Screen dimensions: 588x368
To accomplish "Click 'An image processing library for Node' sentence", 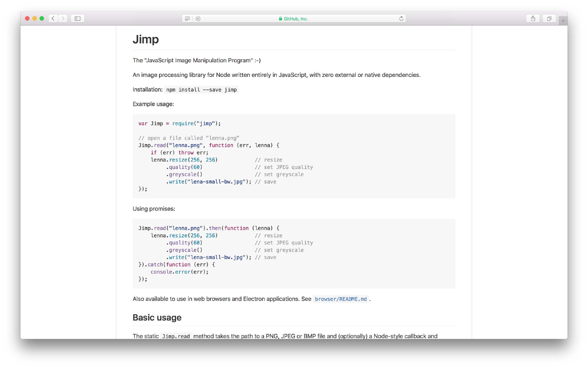I will pos(277,75).
